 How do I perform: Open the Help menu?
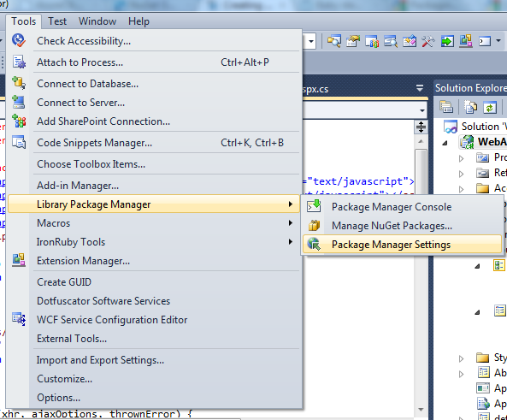[x=139, y=21]
